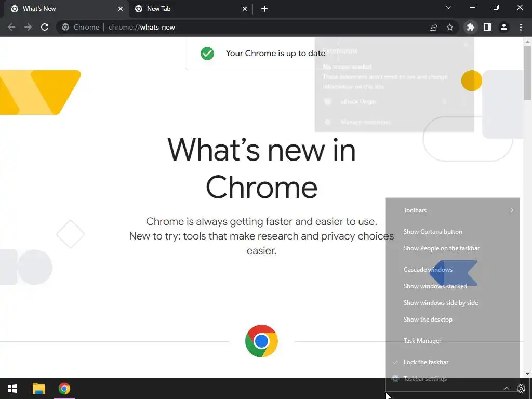Share this page using the share icon

click(x=433, y=27)
